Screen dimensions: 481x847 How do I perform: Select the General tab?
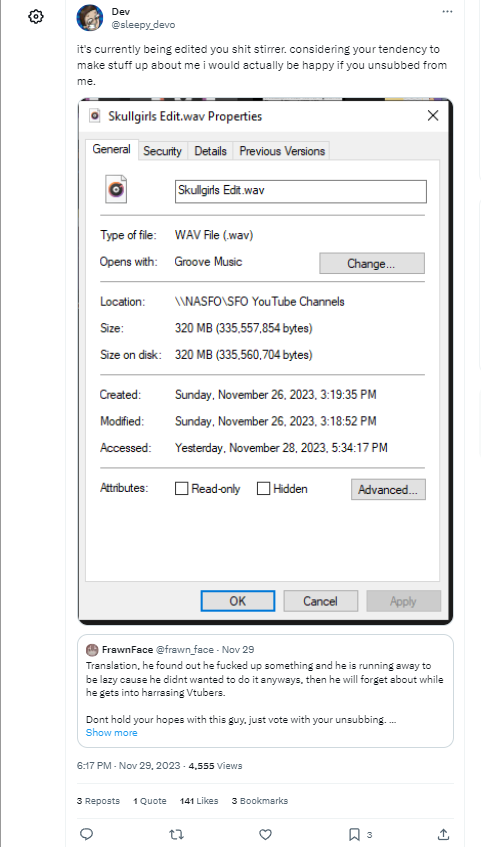(111, 150)
